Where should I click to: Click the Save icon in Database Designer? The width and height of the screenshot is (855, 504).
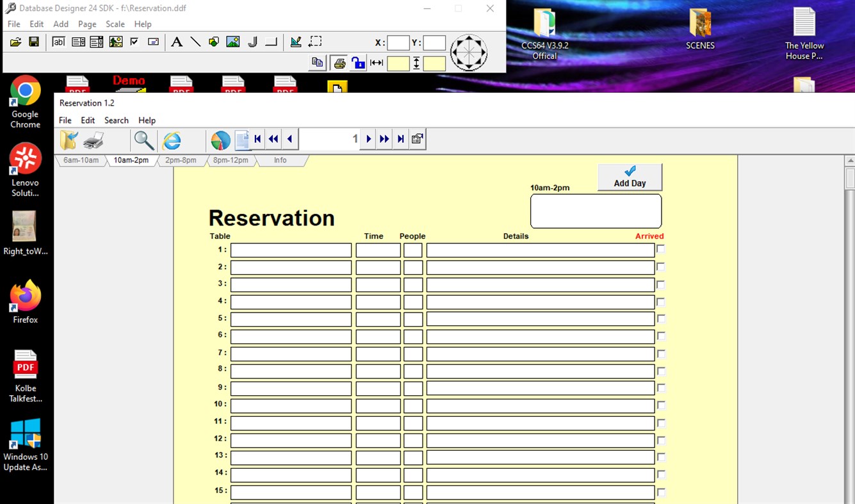(33, 41)
